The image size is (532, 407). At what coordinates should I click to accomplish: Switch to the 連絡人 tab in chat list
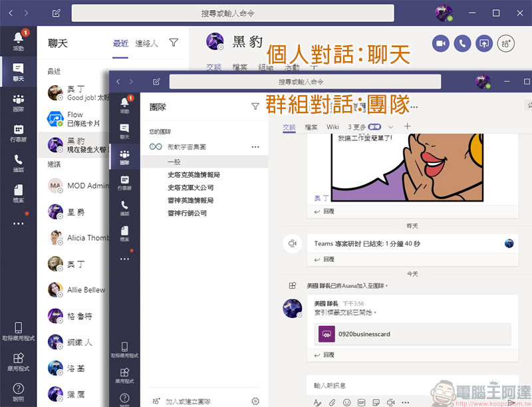[146, 43]
